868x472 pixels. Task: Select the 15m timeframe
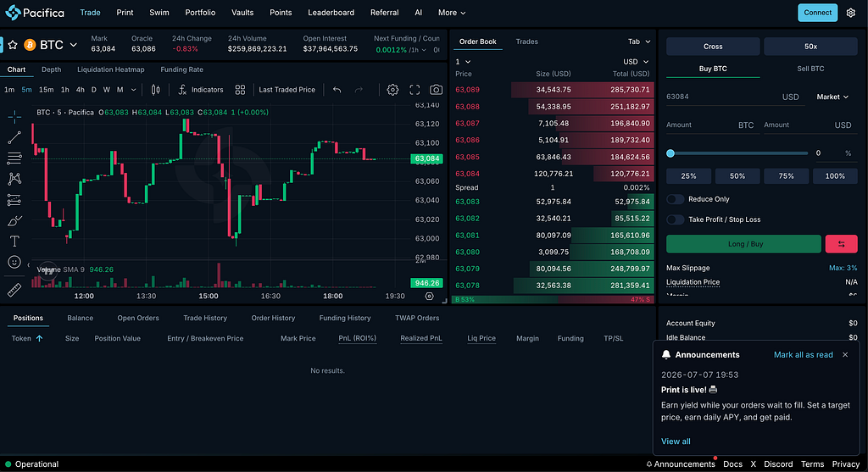click(x=47, y=90)
